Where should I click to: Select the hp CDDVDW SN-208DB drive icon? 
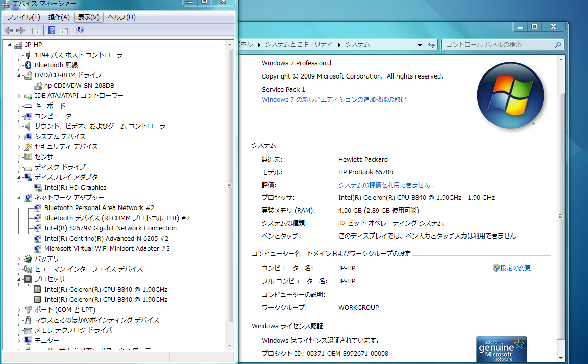coord(37,86)
